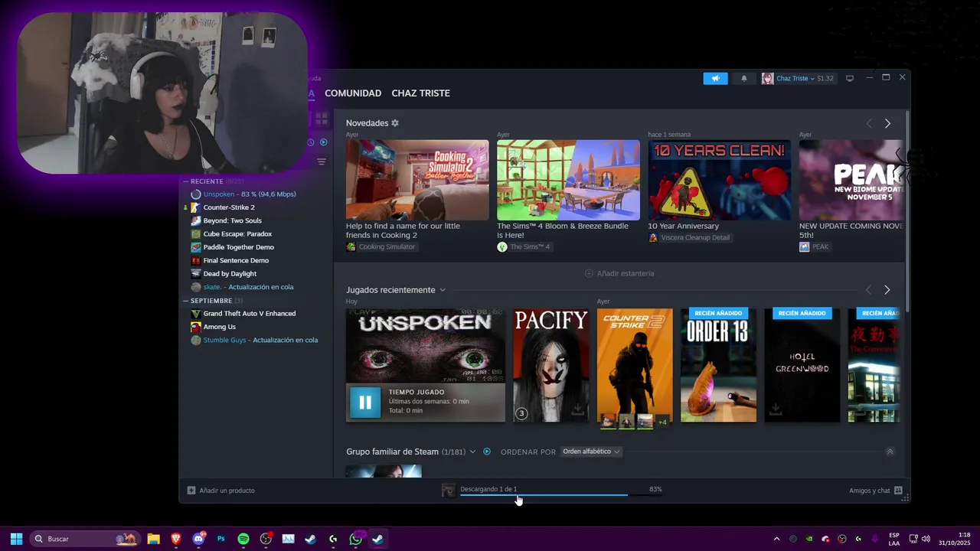Viewport: 980px width, 551px height.
Task: Open the Hotel Greenwood game cover
Action: point(802,365)
